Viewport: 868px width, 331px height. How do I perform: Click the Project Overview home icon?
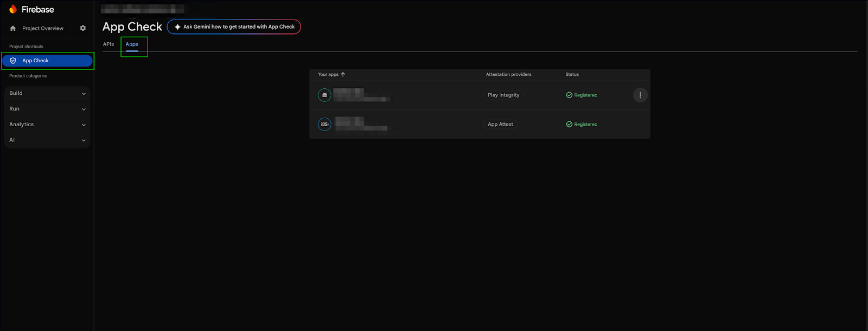tap(13, 28)
